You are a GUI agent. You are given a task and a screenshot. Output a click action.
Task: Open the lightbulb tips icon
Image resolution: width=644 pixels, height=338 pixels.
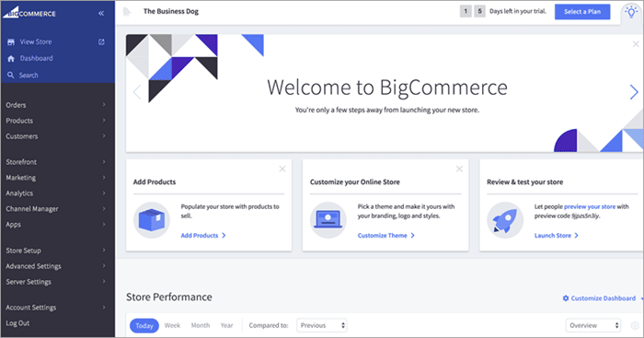coord(631,12)
